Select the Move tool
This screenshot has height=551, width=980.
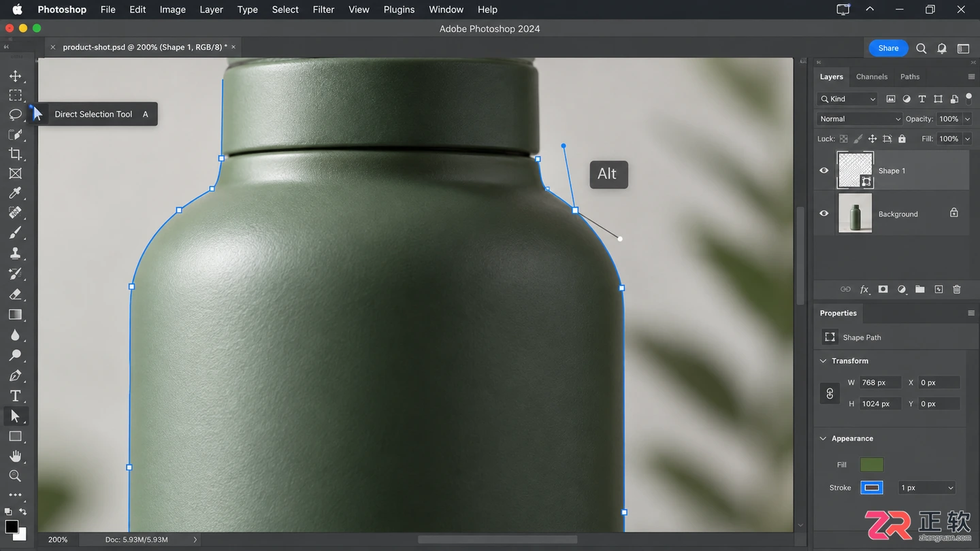[15, 76]
